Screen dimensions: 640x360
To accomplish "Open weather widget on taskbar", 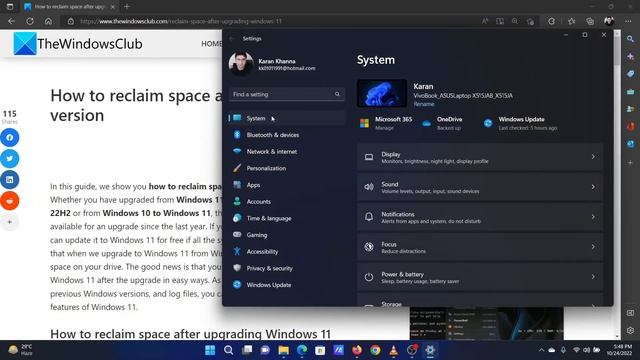I will point(20,350).
